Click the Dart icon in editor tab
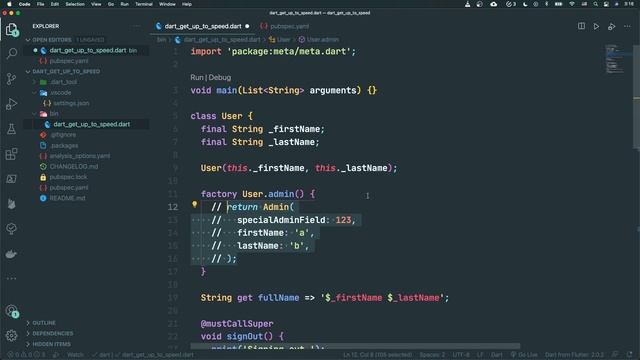 click(158, 26)
